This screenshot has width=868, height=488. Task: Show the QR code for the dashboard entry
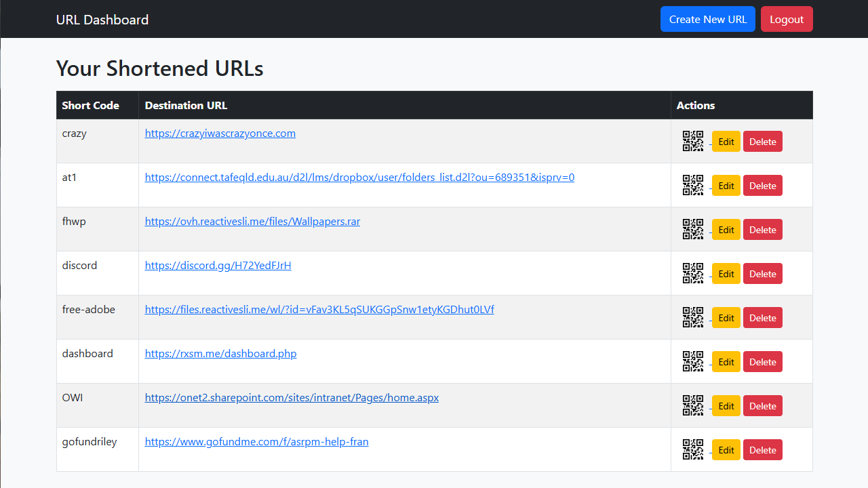click(x=693, y=362)
